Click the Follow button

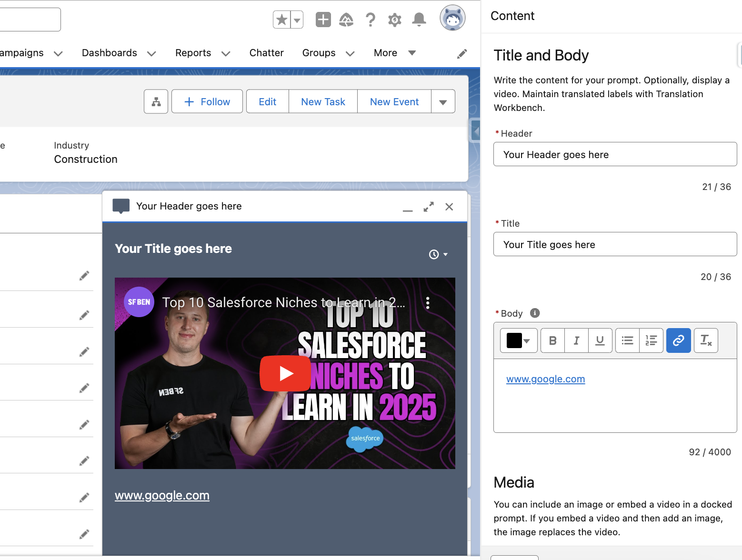(x=207, y=102)
